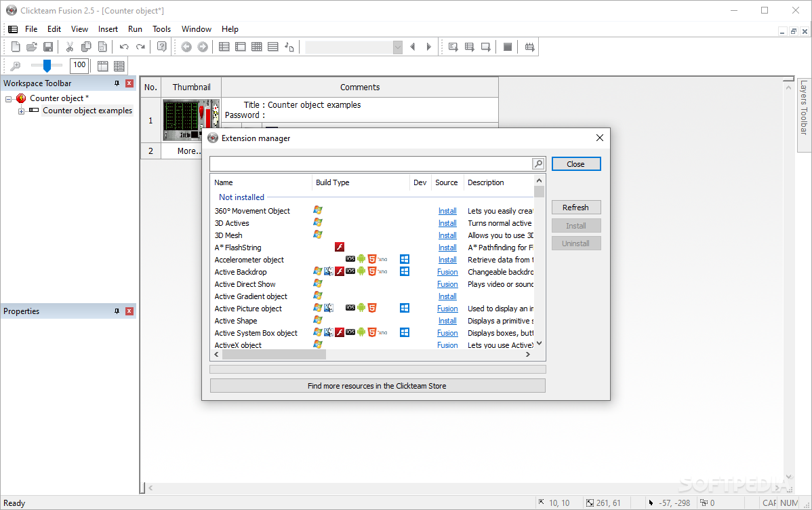Click Install link for Accelerometer object
This screenshot has width=812, height=510.
pos(447,260)
